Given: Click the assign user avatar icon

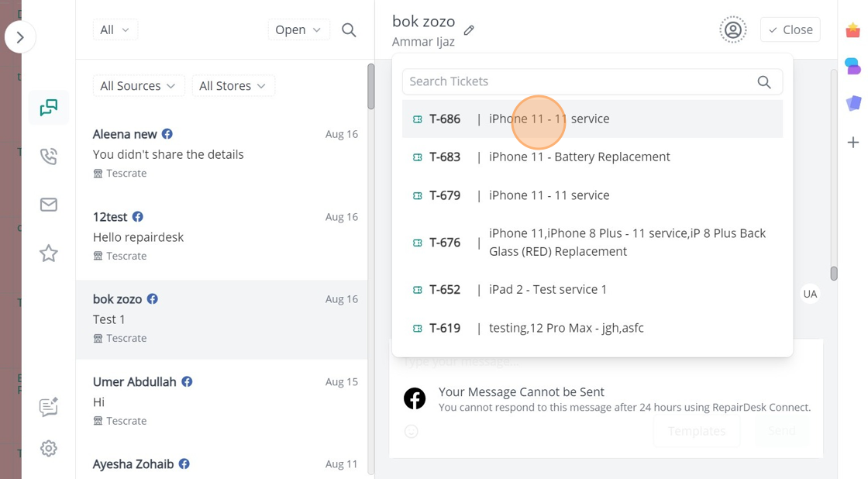Looking at the screenshot, I should pyautogui.click(x=733, y=30).
